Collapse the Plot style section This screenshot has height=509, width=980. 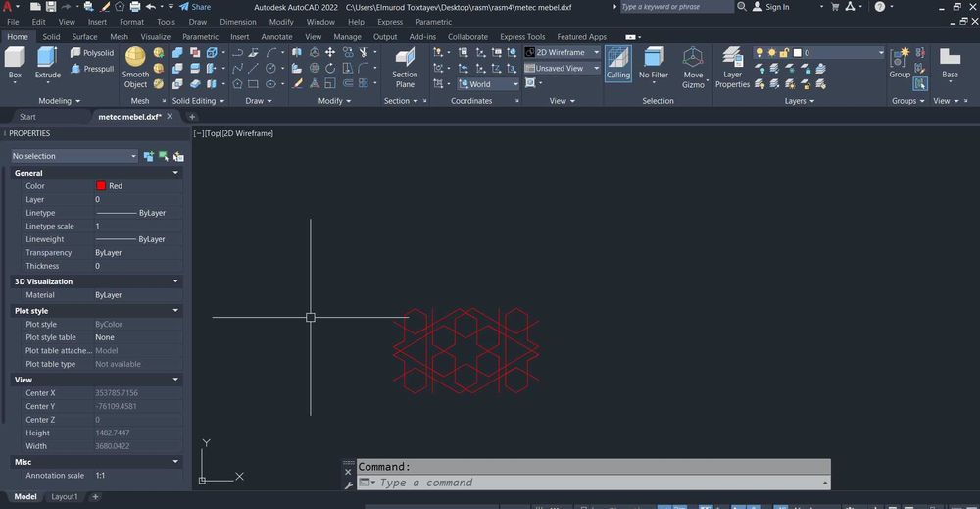[175, 311]
